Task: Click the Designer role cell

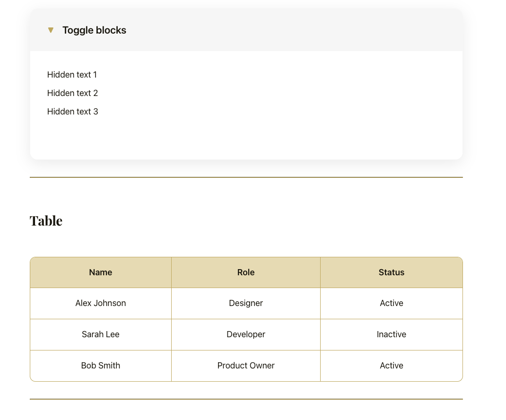Action: pyautogui.click(x=246, y=303)
